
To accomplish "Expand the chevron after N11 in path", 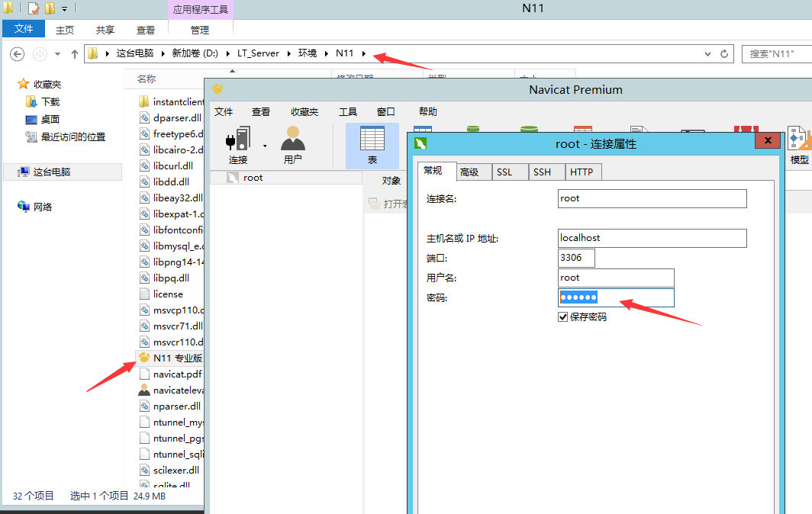I will (363, 53).
